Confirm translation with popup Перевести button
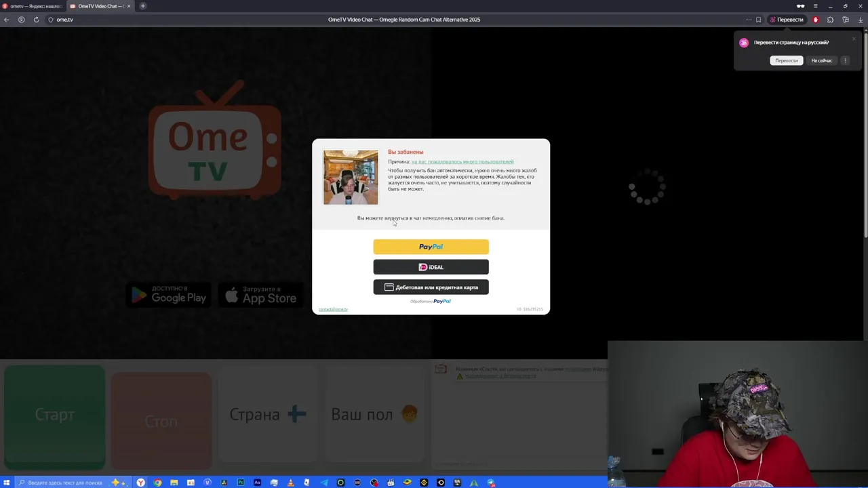868x488 pixels. (787, 60)
